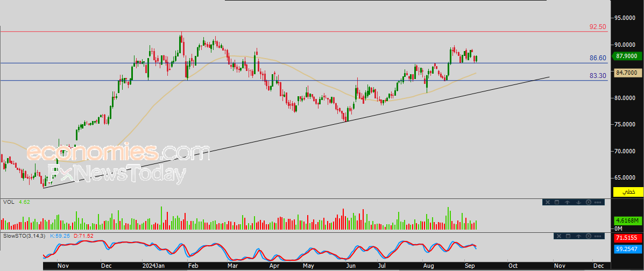644x271 pixels.
Task: Click the Dec label after the first Nov
Action: (x=107, y=266)
